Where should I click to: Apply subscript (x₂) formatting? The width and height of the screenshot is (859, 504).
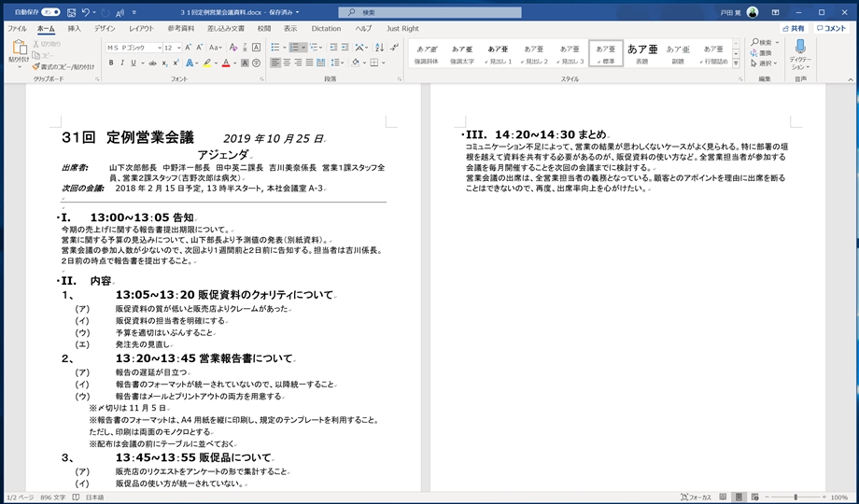(164, 63)
